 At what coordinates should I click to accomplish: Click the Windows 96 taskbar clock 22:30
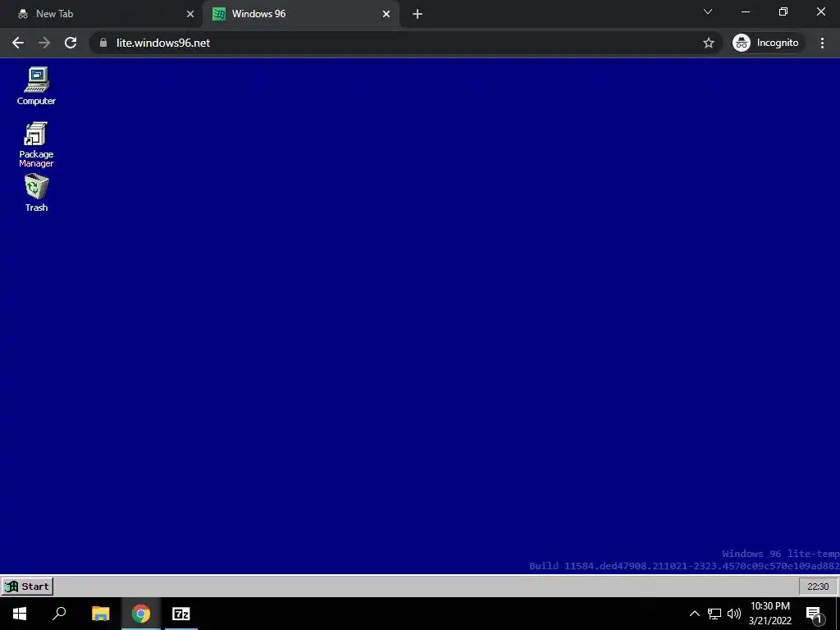click(818, 587)
